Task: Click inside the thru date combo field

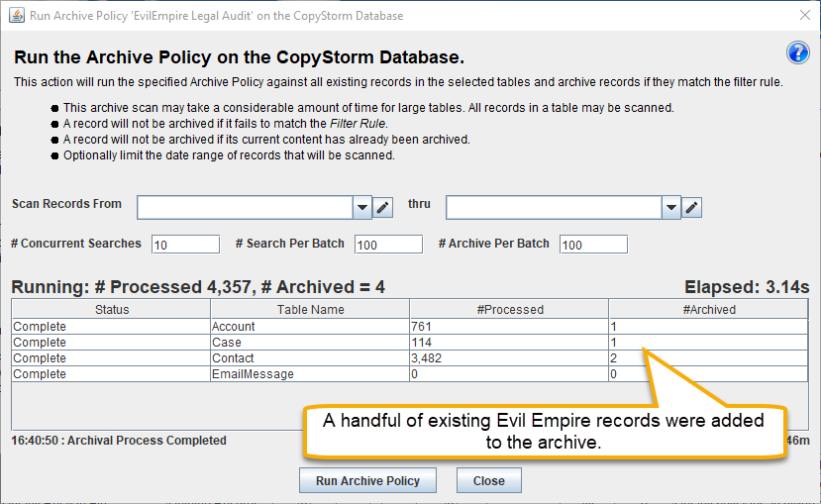Action: 554,207
